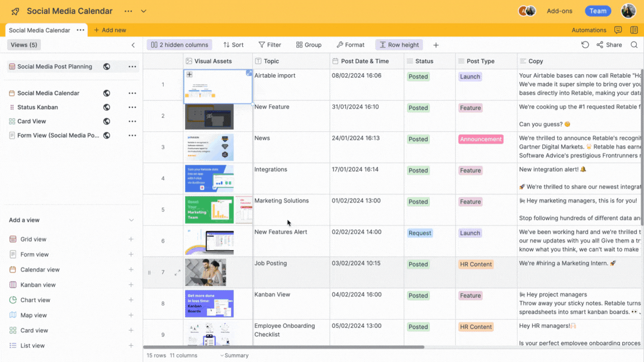The height and width of the screenshot is (362, 644).
Task: Add attachment with plus in row 1 thumbnail
Action: pyautogui.click(x=190, y=74)
